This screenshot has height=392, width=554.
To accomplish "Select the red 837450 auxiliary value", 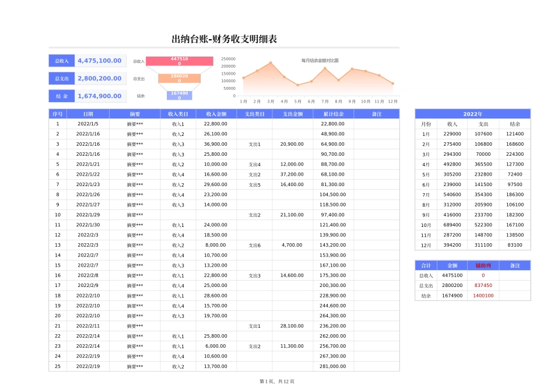I will point(482,285).
